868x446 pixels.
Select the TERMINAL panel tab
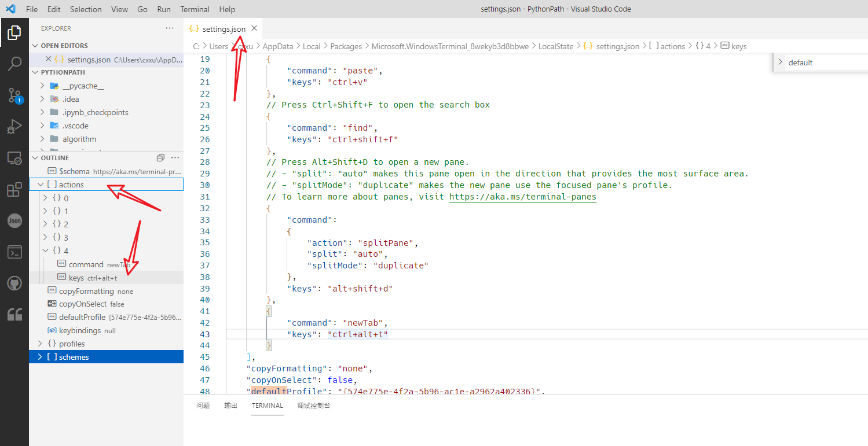(x=267, y=406)
